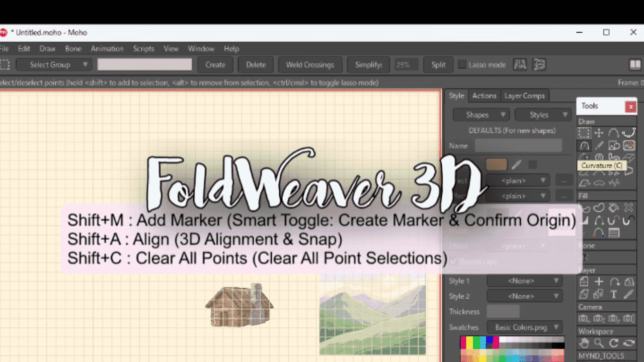
Task: Click the last options-bar icon before book
Action: (539, 65)
